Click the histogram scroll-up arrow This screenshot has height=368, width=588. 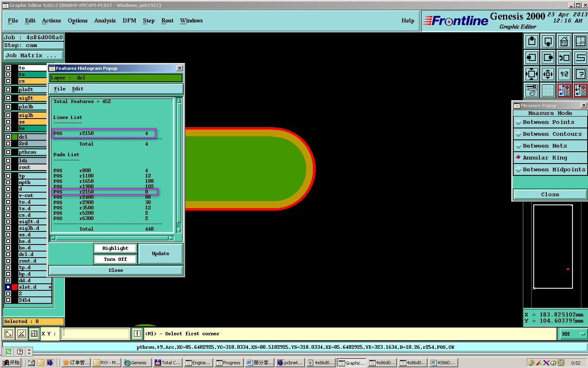pyautogui.click(x=179, y=100)
